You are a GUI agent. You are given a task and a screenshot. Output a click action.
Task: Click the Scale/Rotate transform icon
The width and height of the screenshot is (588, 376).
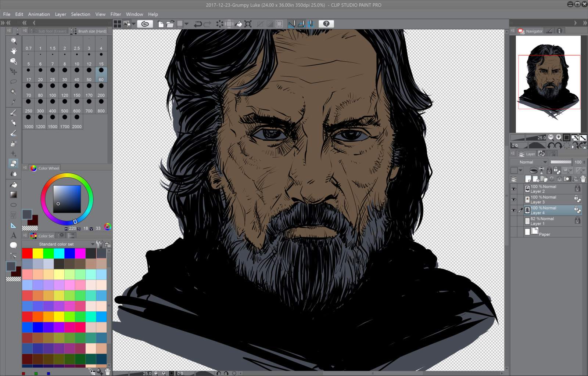[248, 24]
